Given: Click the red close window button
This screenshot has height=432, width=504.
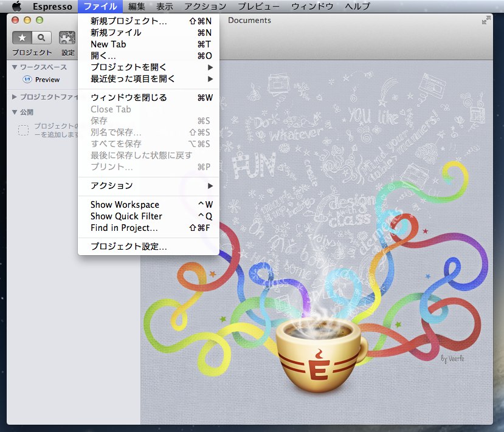Looking at the screenshot, I should click(15, 20).
